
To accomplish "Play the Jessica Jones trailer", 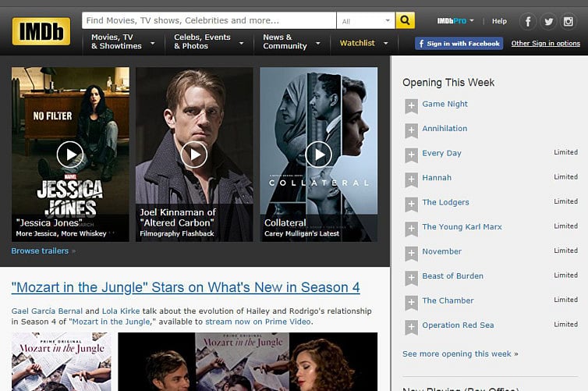I will pos(70,154).
